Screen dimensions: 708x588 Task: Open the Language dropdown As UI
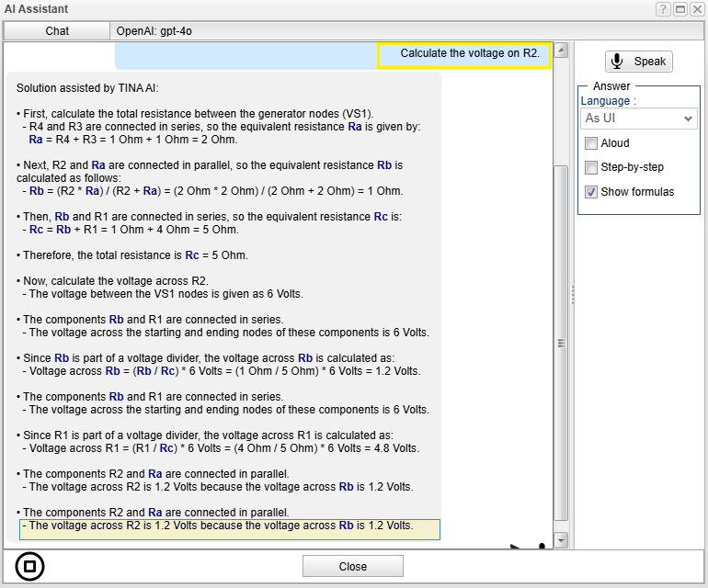(x=638, y=119)
